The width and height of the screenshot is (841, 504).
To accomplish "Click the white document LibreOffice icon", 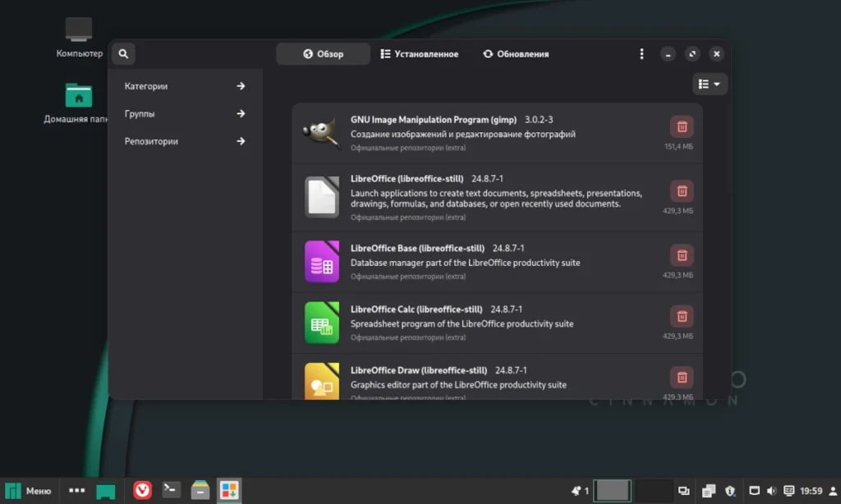I will [x=322, y=197].
